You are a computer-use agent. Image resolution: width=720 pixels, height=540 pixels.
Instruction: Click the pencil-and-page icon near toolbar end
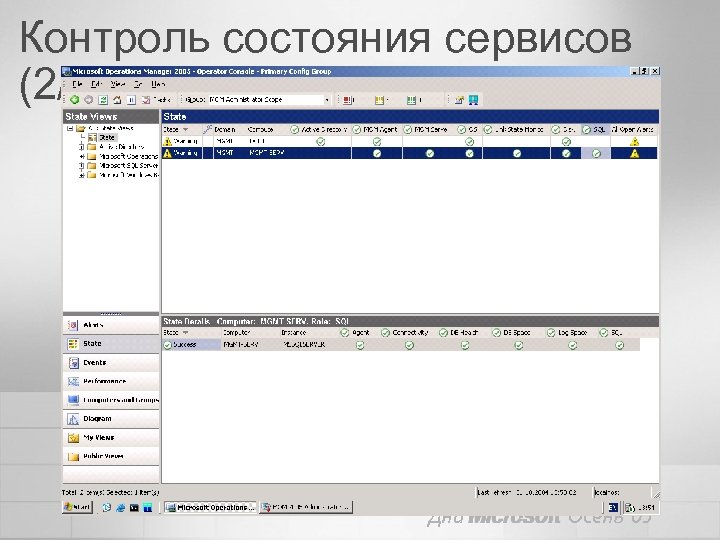459,100
